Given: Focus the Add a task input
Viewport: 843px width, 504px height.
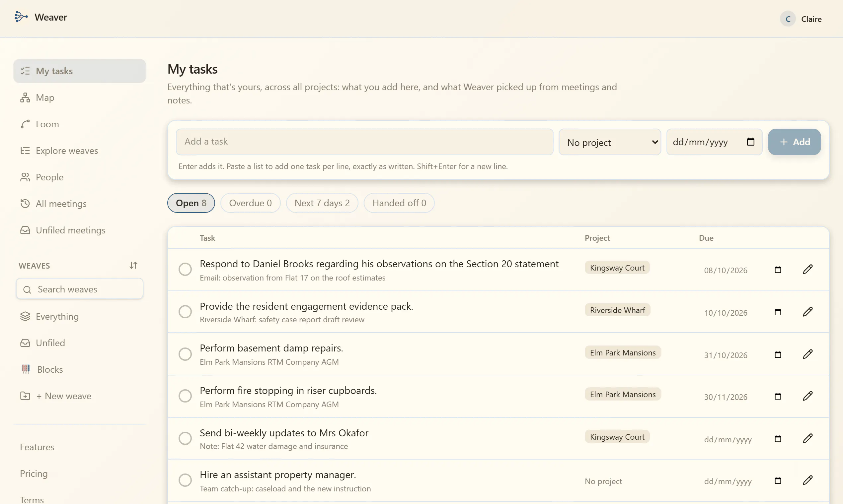Looking at the screenshot, I should pyautogui.click(x=365, y=142).
